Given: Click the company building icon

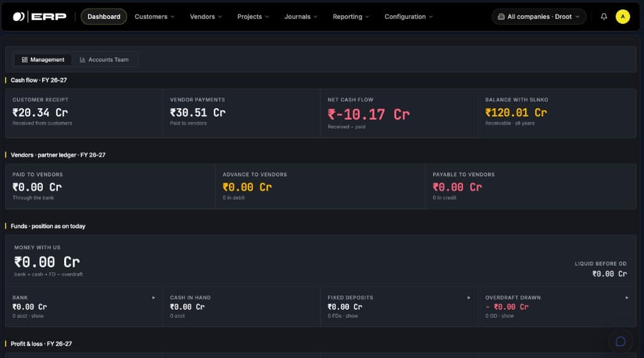Looking at the screenshot, I should tap(501, 17).
